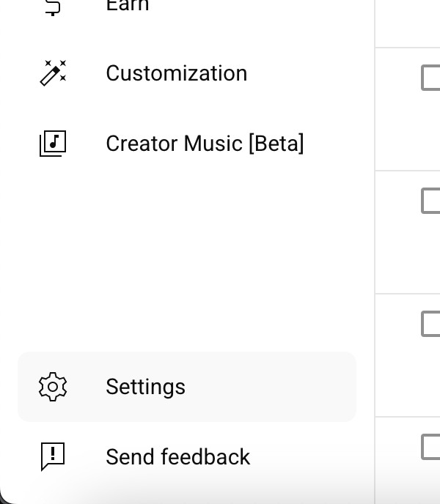Viewport: 440px width, 504px height.
Task: Click the Creator Music library note icon
Action: (x=52, y=143)
